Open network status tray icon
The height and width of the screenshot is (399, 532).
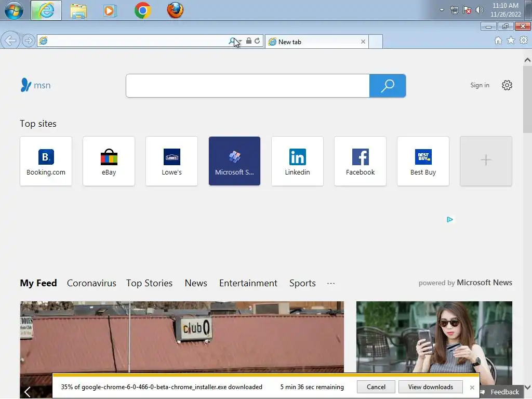coord(454,10)
